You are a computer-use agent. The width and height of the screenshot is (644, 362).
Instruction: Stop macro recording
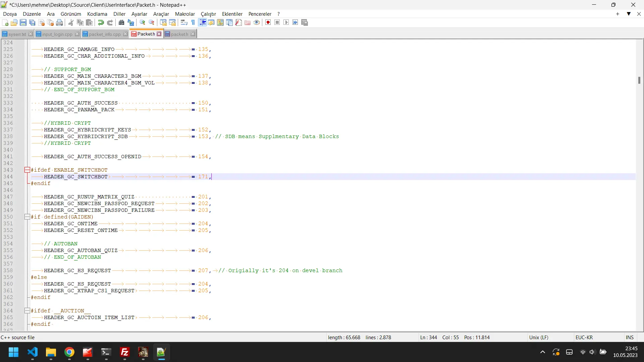(277, 22)
